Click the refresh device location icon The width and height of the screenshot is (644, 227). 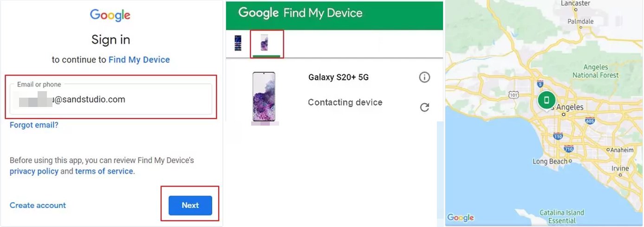point(424,107)
